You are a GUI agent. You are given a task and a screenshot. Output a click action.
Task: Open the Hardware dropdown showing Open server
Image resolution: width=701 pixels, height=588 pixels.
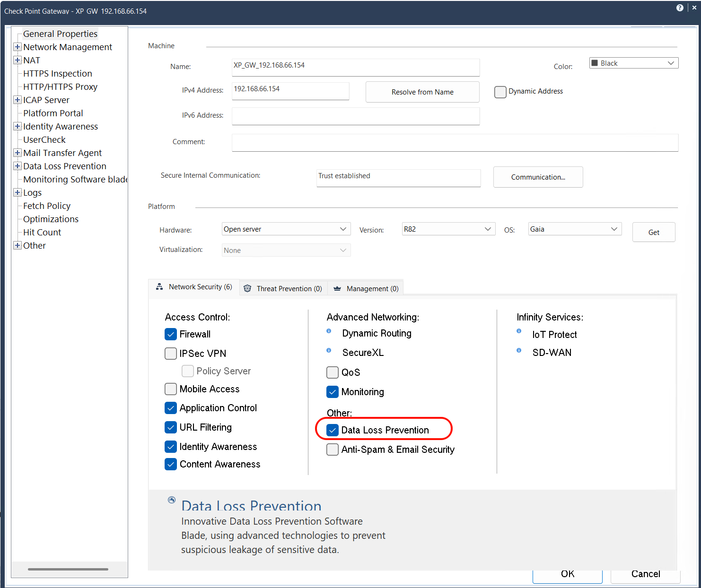286,229
